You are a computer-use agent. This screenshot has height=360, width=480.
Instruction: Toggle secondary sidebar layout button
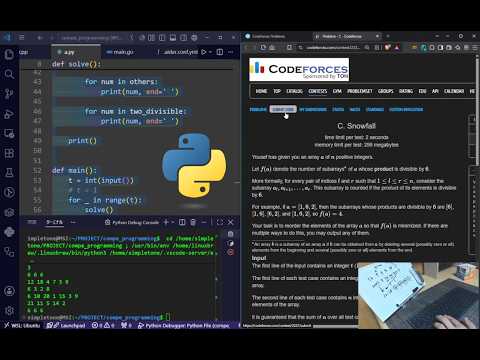[x=183, y=38]
